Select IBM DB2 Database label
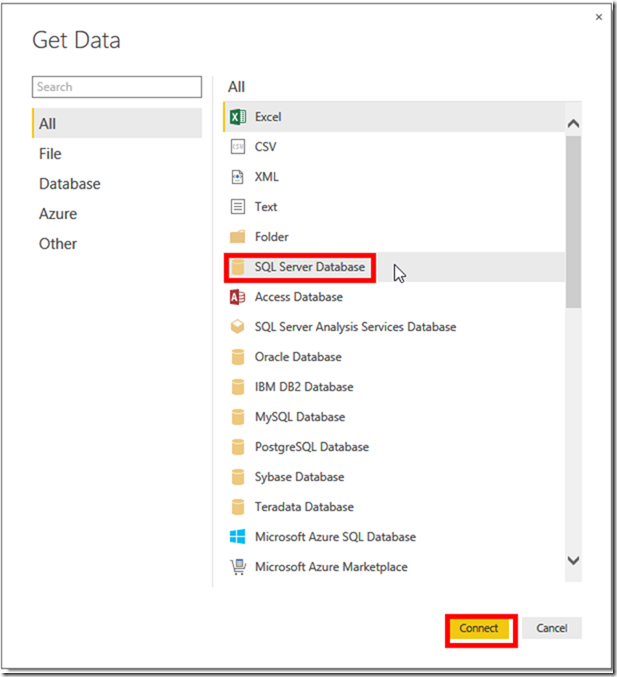This screenshot has height=677, width=617. pos(304,387)
